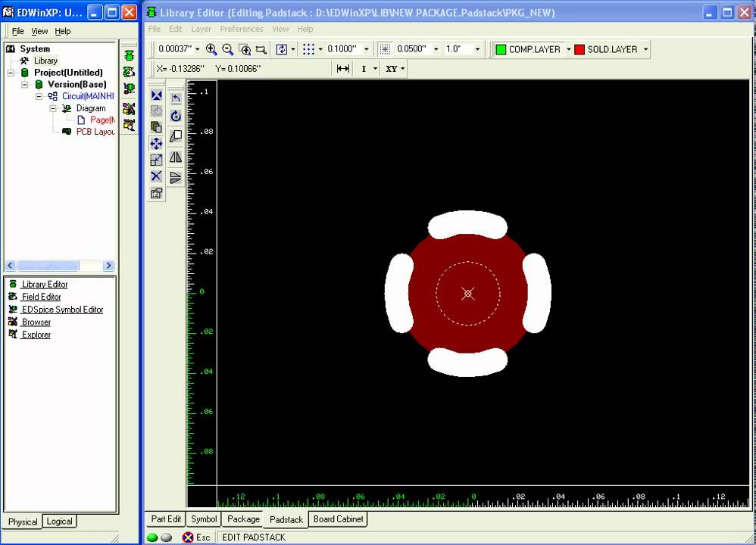This screenshot has height=545, width=756.
Task: Click the tree panel horizontal scrollbar thumb
Action: tap(48, 266)
